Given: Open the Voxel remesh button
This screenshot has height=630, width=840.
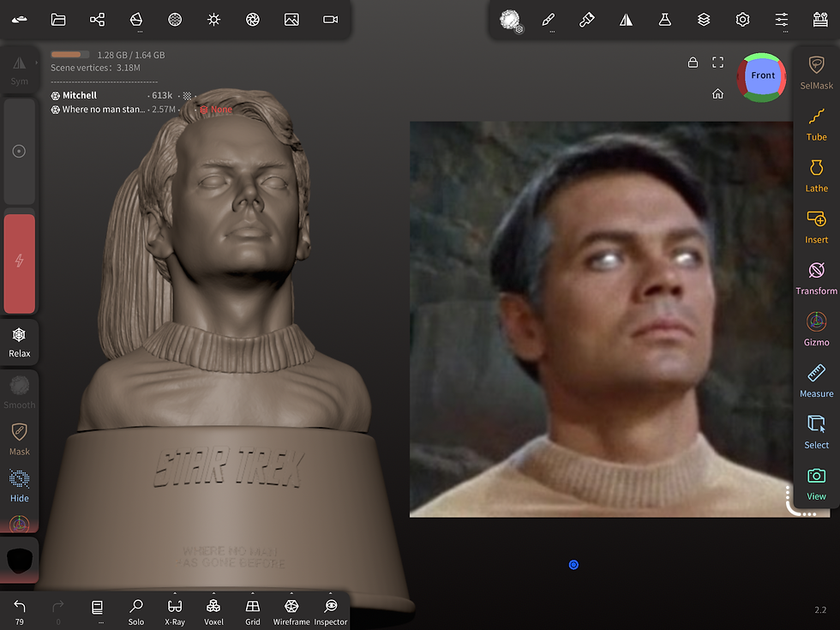Looking at the screenshot, I should (213, 612).
